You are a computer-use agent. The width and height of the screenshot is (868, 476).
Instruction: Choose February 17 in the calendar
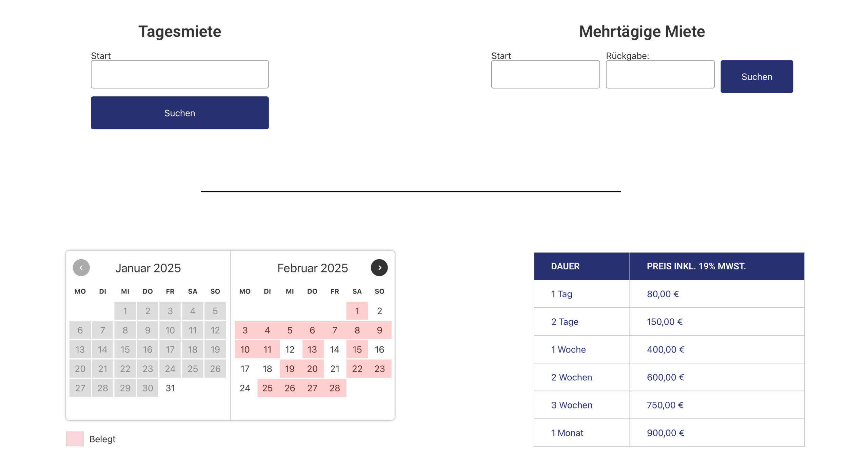coord(245,369)
